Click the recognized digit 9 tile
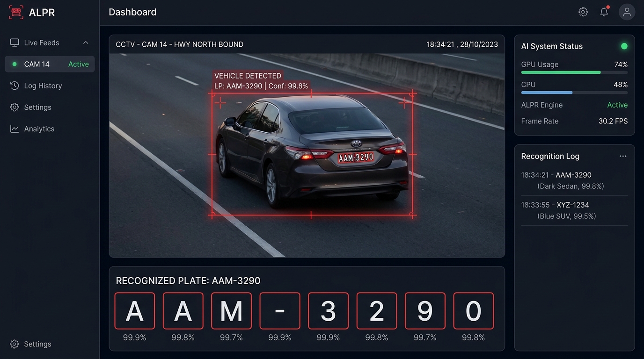This screenshot has width=644, height=359. coord(425,311)
